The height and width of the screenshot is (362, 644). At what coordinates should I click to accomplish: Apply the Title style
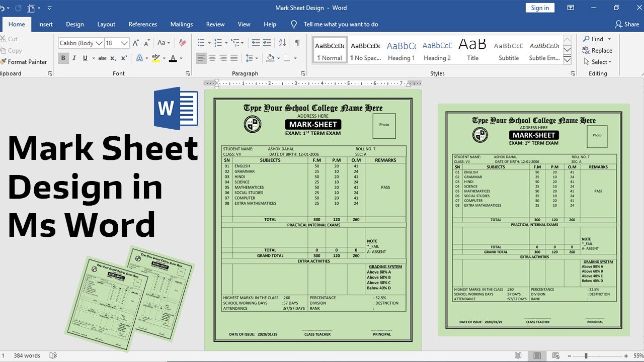tap(473, 50)
